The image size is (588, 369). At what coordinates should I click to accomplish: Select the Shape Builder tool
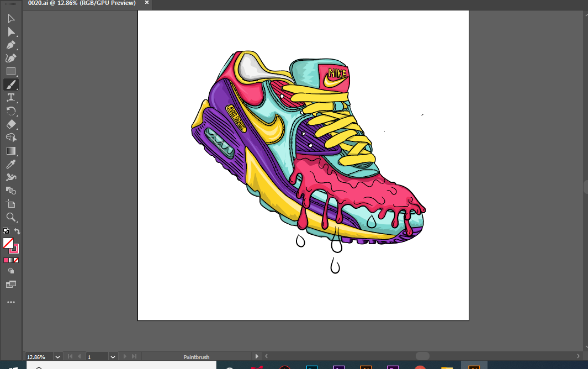point(11,138)
